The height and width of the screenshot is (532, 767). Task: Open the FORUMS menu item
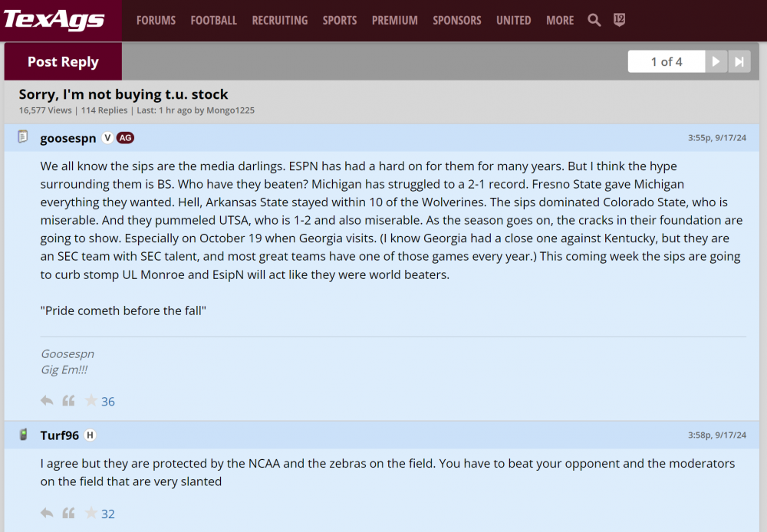point(156,21)
